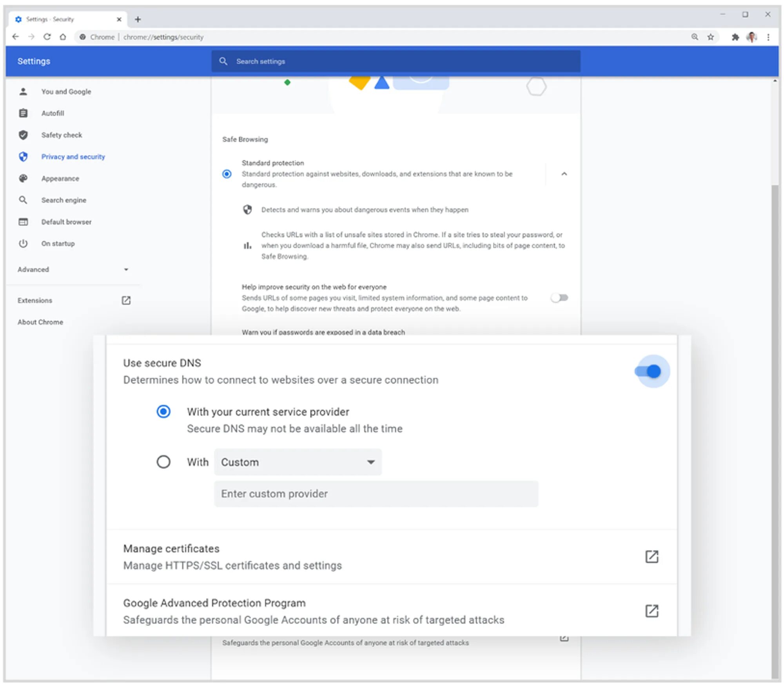Select the With Custom radio button
This screenshot has width=784, height=684.
pos(163,459)
